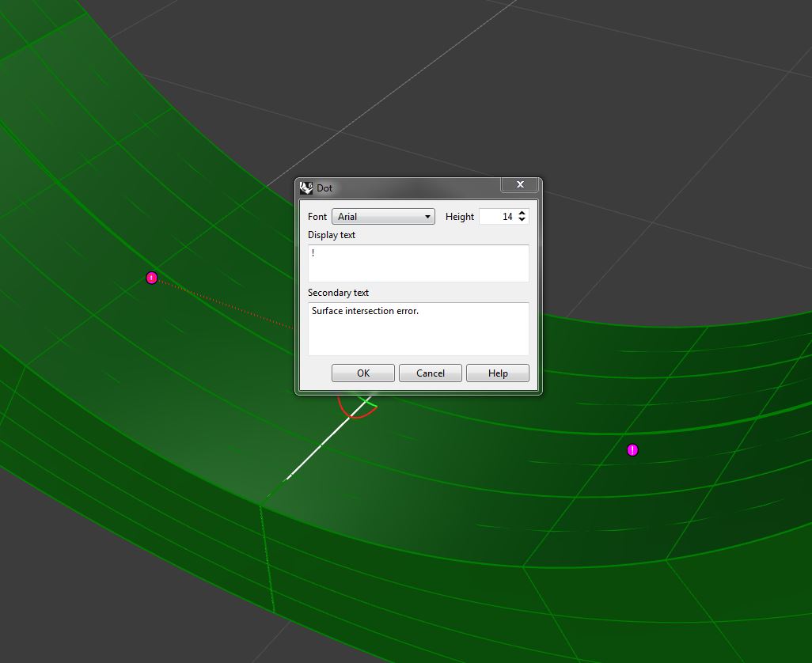Select the pink dot on the left surface
This screenshot has width=812, height=663.
151,278
